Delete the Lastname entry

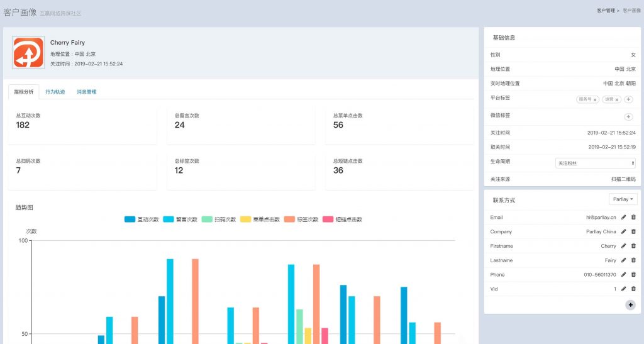coord(633,260)
